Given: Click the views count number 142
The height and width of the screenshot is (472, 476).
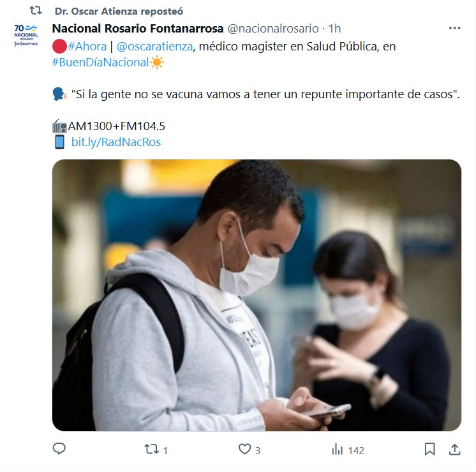Looking at the screenshot, I should (x=356, y=450).
